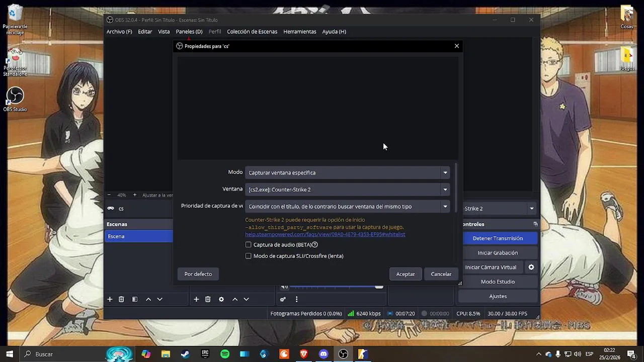644x362 pixels.
Task: Open Herramientas menu
Action: 300,32
